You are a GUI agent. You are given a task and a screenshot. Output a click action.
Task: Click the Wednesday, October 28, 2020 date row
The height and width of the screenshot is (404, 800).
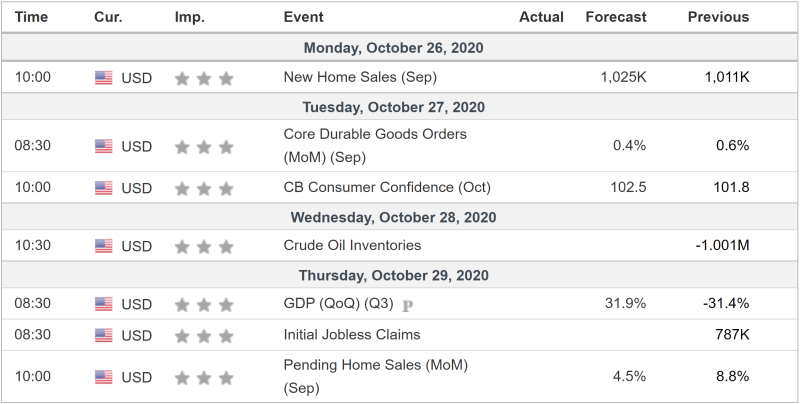pyautogui.click(x=400, y=217)
